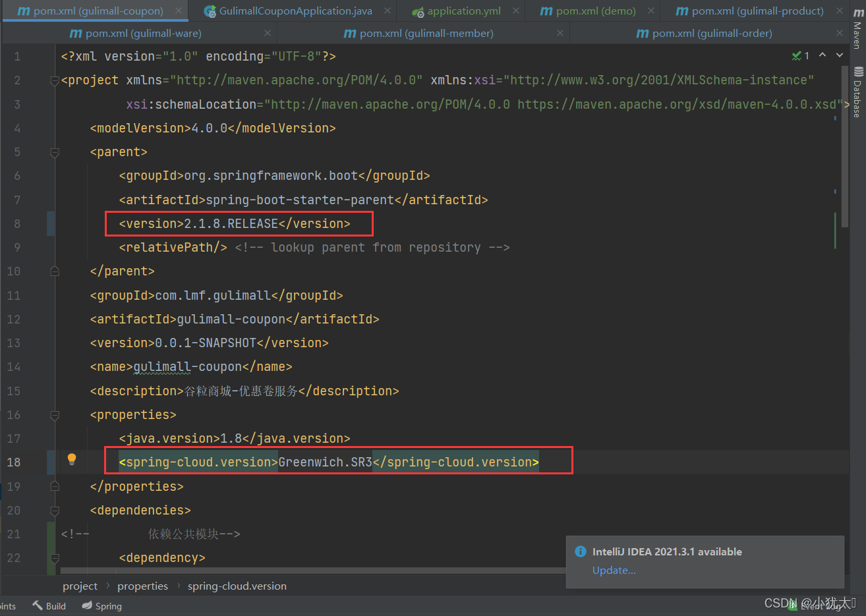Go to previous highlighted problem arrow
Screen dimensions: 866x616
[823, 55]
